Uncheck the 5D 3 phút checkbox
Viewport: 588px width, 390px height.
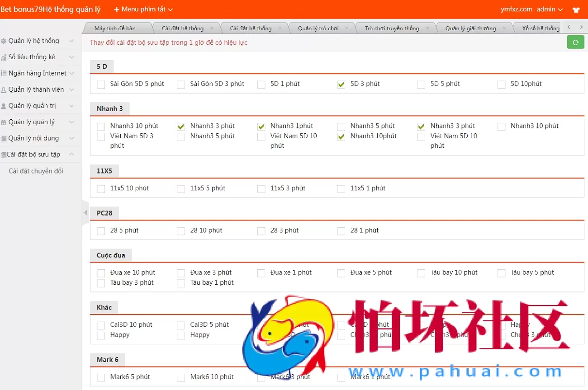coord(341,84)
